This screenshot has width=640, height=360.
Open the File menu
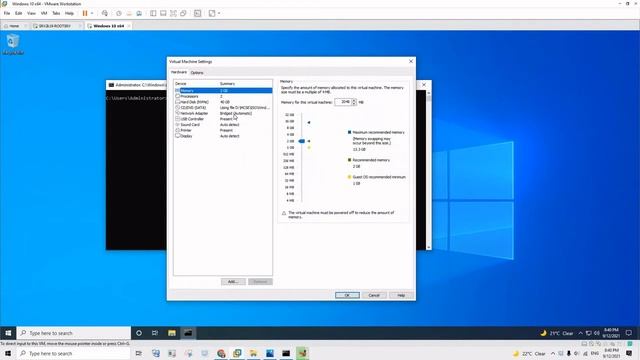pyautogui.click(x=7, y=13)
